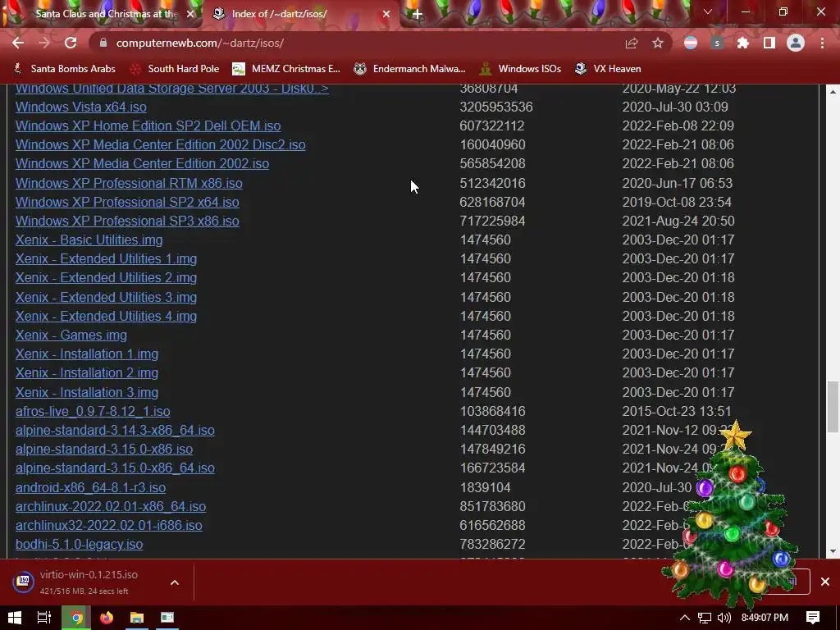Download android-x86_64-8.1-r3.iso

coord(90,487)
